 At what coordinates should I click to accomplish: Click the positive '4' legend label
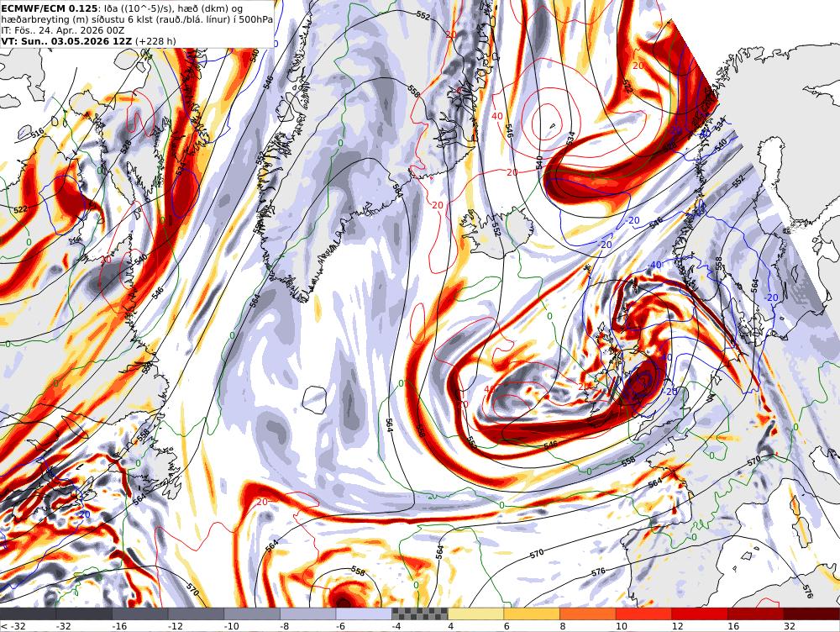point(450,626)
